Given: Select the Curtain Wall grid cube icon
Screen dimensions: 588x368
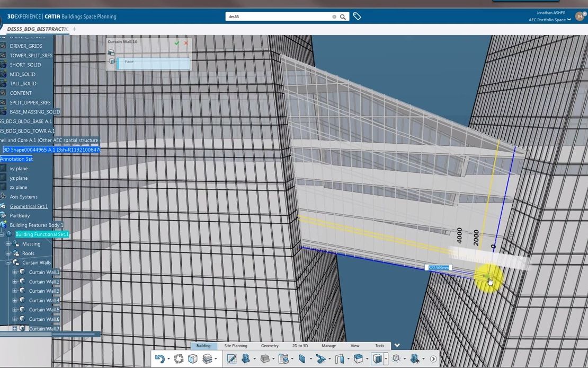Looking at the screenshot, I should click(377, 359).
